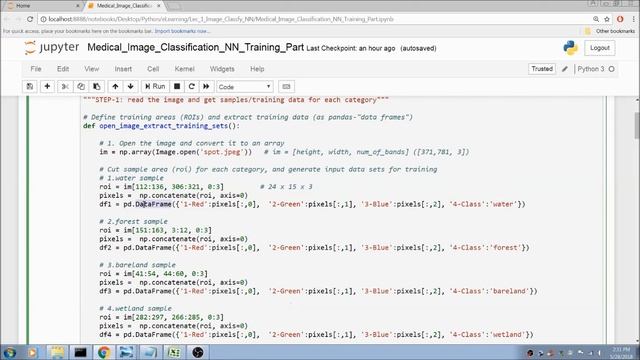The height and width of the screenshot is (360, 640).
Task: Click the '# 3.bareland sample' comment
Action: (138, 265)
